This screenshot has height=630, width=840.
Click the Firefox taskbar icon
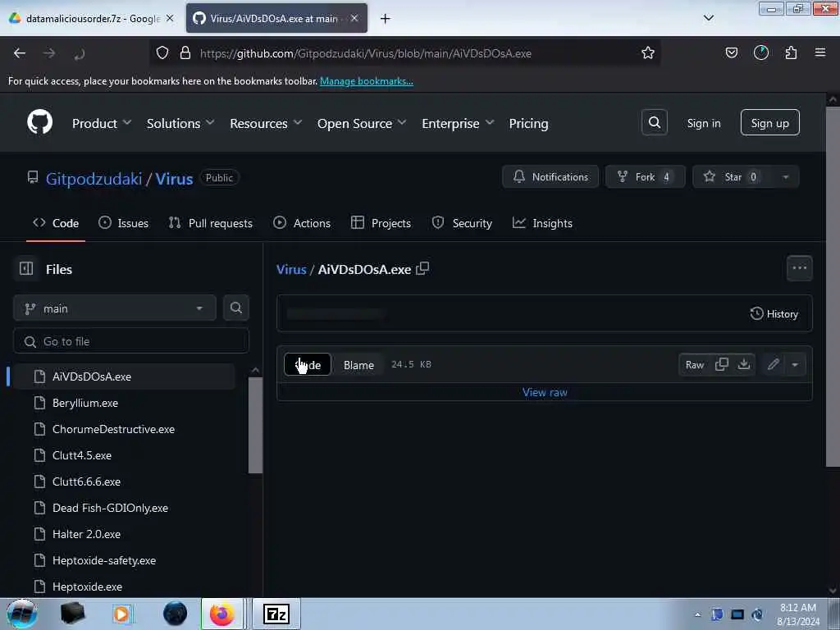click(x=221, y=614)
